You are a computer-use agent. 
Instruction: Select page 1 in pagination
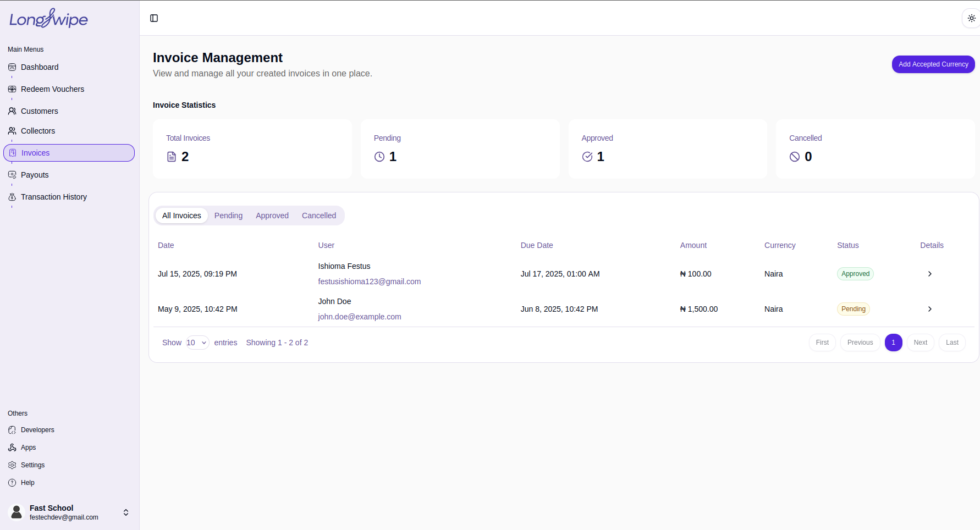click(x=894, y=343)
